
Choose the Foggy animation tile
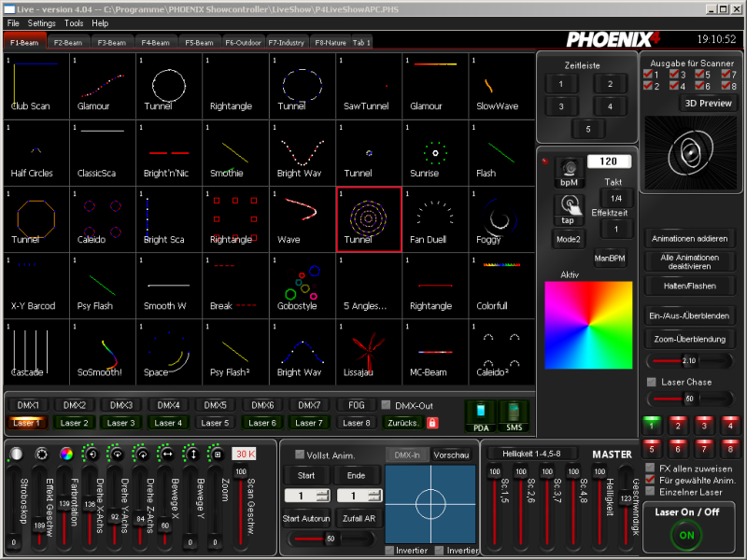(501, 219)
